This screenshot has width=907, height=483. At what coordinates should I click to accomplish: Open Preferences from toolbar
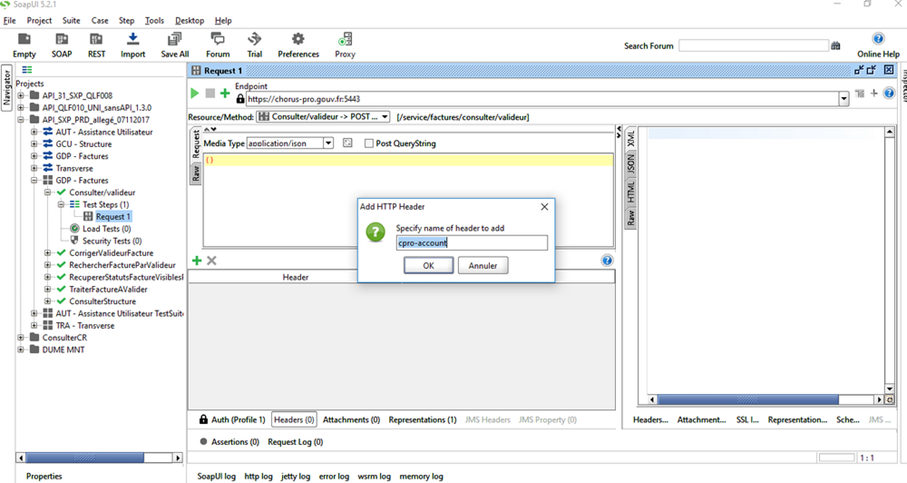coord(298,45)
